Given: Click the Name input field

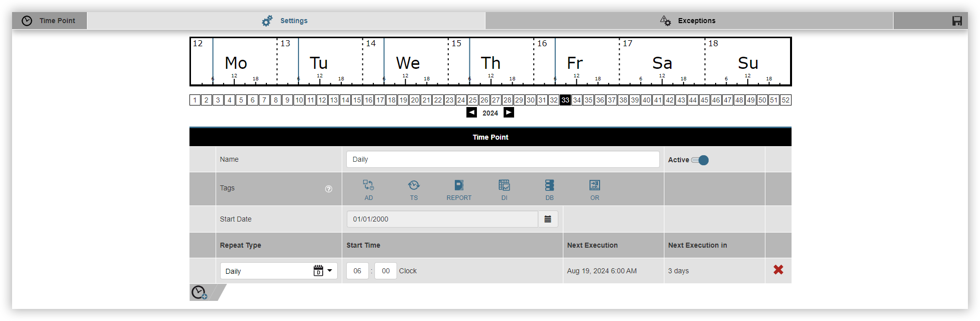Looking at the screenshot, I should point(503,159).
